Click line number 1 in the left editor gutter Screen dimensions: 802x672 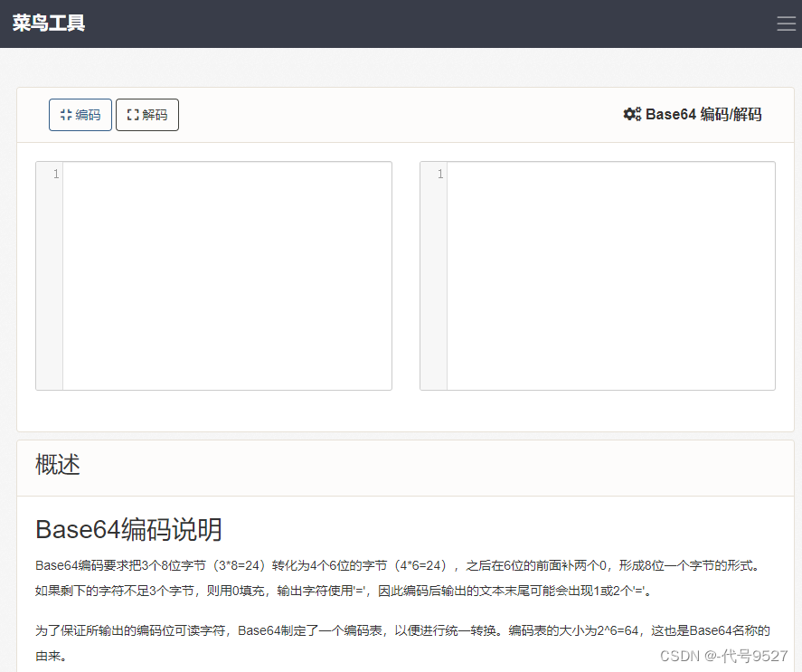click(54, 174)
